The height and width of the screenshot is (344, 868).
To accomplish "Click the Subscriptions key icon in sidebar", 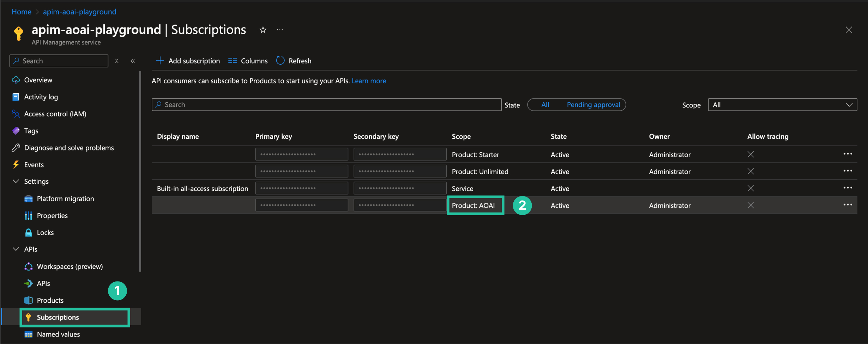I will click(29, 317).
